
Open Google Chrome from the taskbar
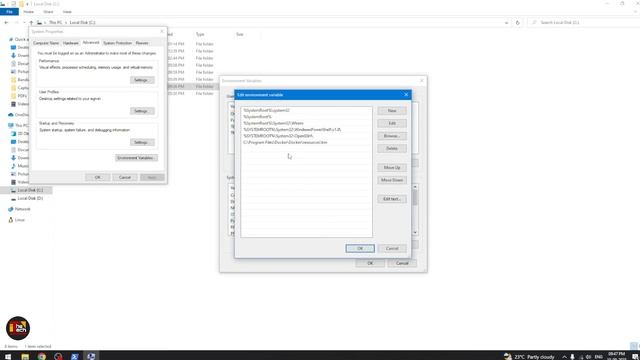click(42, 356)
